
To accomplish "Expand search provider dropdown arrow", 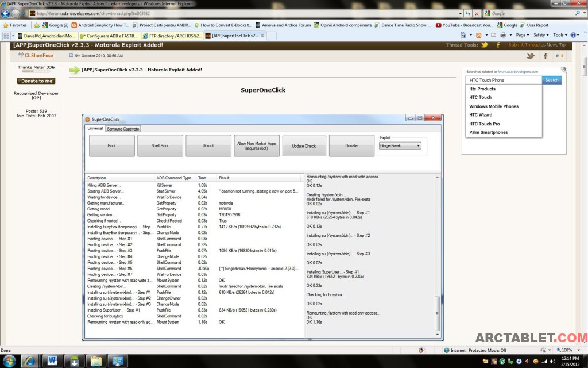I will tap(584, 13).
